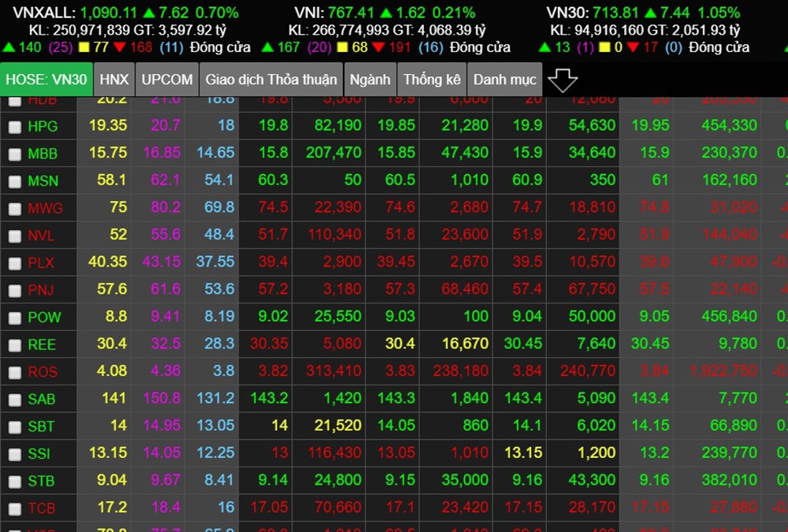The image size is (788, 532).
Task: Select the MWG stock symbol
Action: pyautogui.click(x=45, y=207)
